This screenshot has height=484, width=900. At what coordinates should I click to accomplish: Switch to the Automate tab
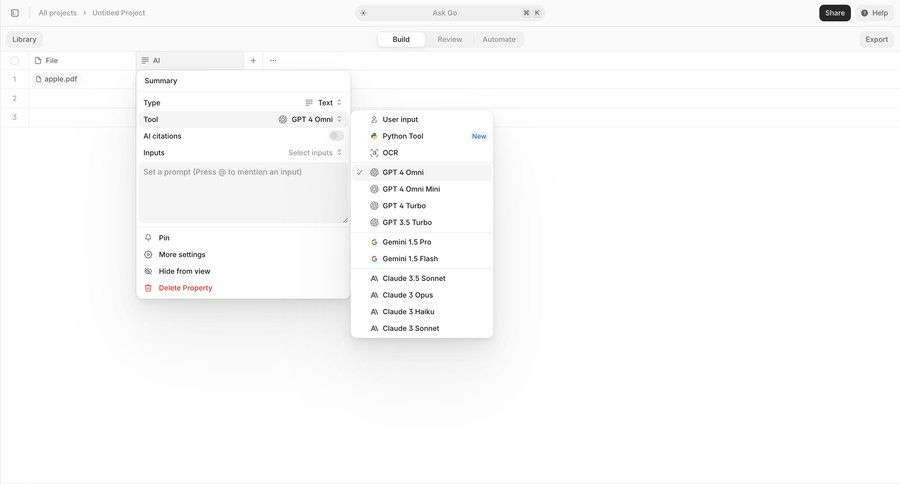click(x=499, y=39)
